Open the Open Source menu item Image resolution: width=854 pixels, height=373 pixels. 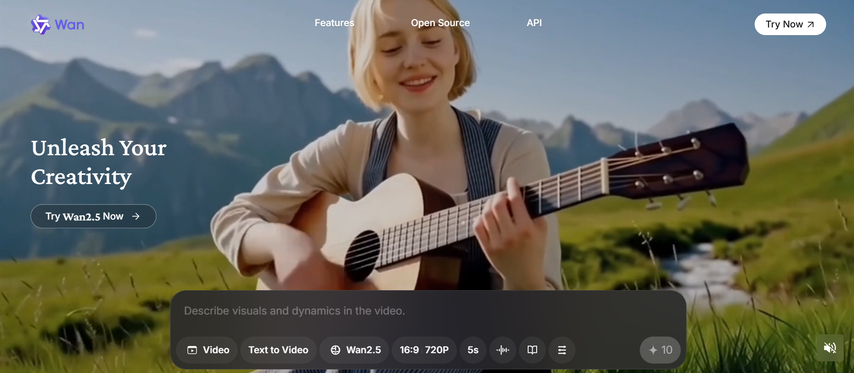(440, 23)
